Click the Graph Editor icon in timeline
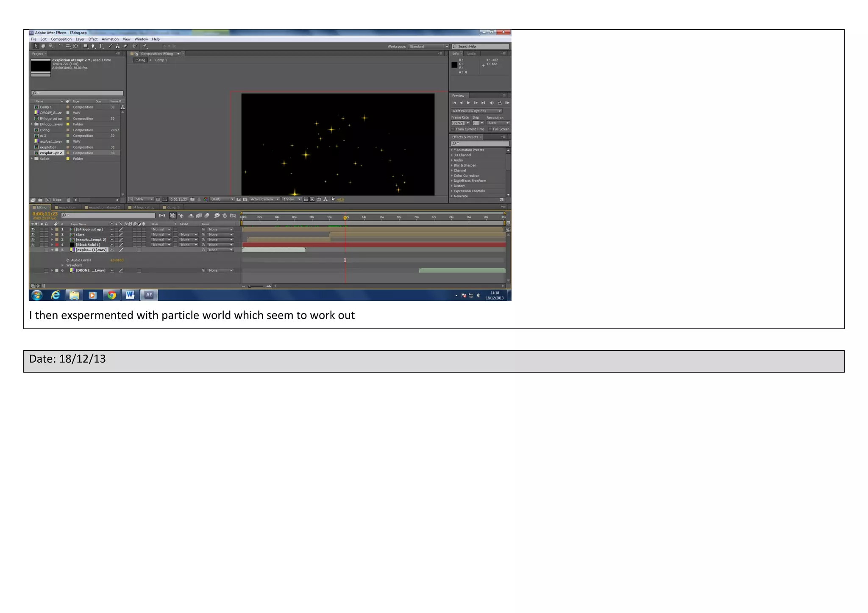 pos(233,216)
